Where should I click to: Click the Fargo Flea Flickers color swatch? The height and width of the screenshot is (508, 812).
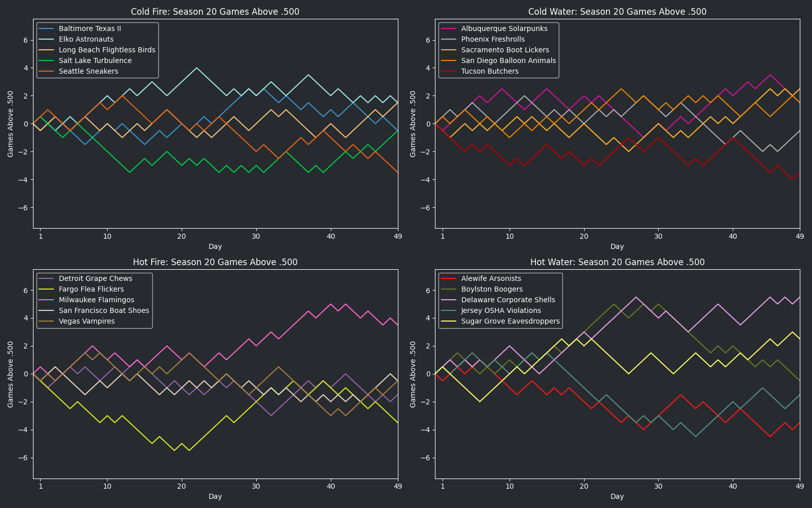[47, 289]
